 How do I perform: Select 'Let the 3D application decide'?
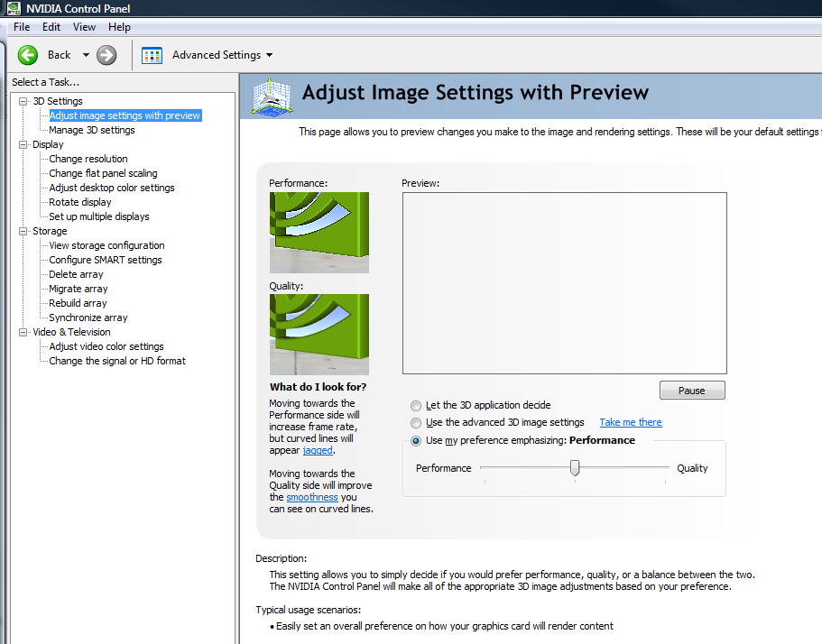point(415,406)
